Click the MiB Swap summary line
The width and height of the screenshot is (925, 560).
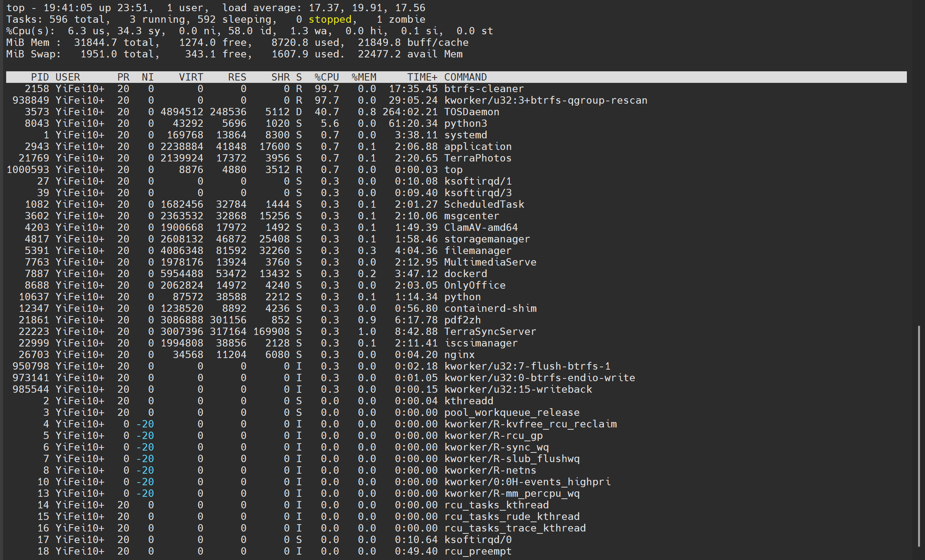234,54
